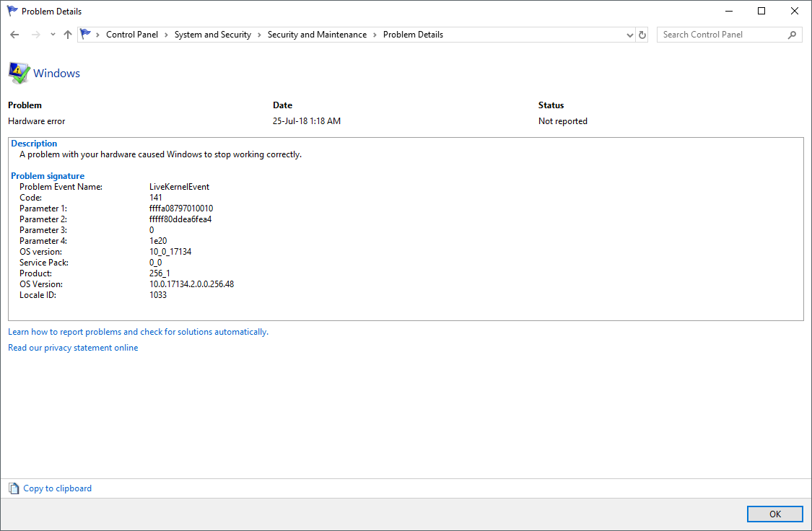
Task: Maximize the Problem Details window
Action: (x=761, y=11)
